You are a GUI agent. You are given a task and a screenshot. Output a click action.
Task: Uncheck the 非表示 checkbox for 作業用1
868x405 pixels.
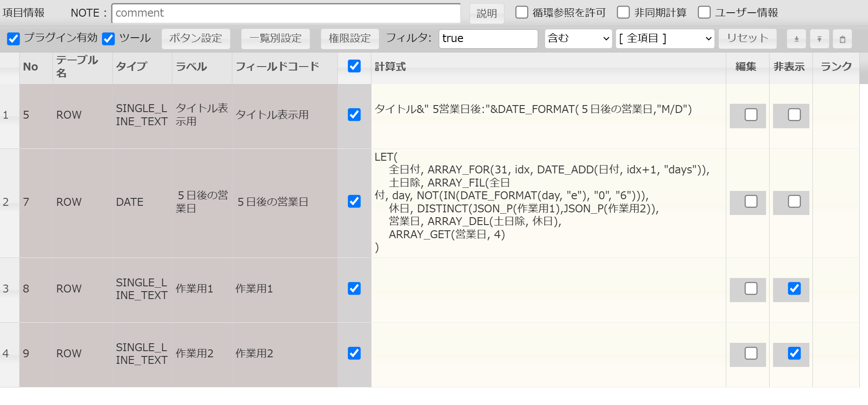coord(794,289)
